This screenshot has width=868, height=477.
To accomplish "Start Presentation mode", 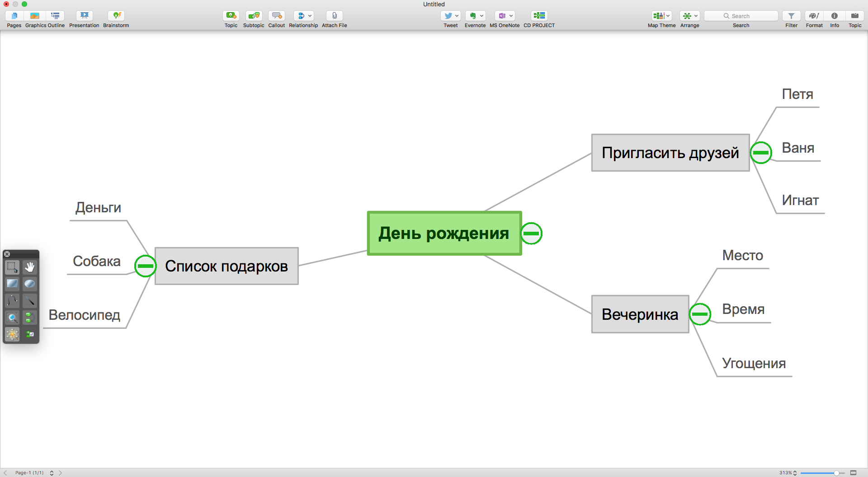I will 84,16.
